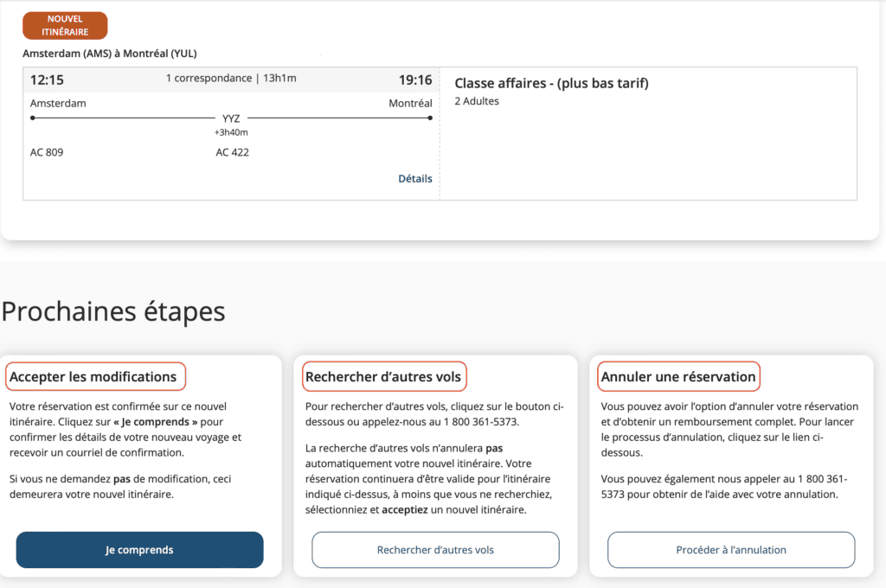Image resolution: width=886 pixels, height=588 pixels.
Task: Click the YYZ connection airport label
Action: [x=231, y=118]
